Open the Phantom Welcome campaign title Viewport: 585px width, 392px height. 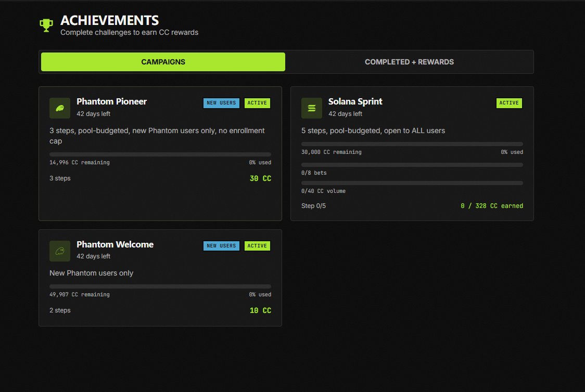click(115, 244)
